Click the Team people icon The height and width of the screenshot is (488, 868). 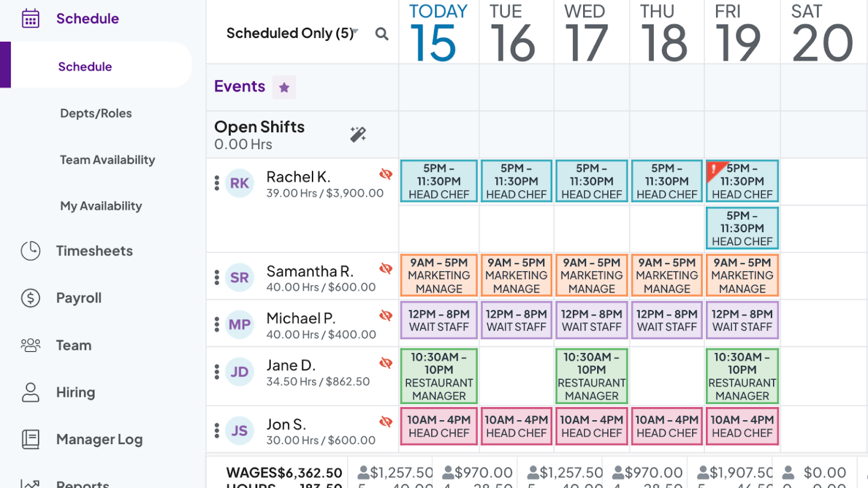[x=31, y=345]
